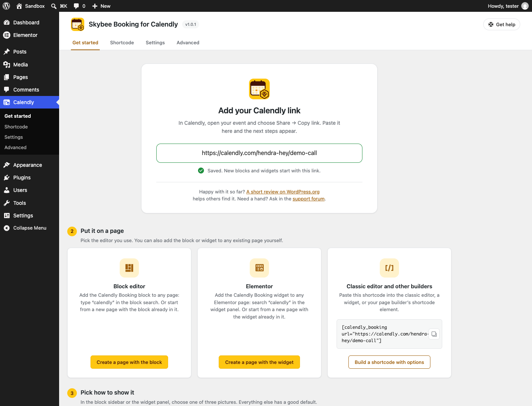Open the Advanced tab in plugin header
The image size is (532, 406).
tap(188, 43)
